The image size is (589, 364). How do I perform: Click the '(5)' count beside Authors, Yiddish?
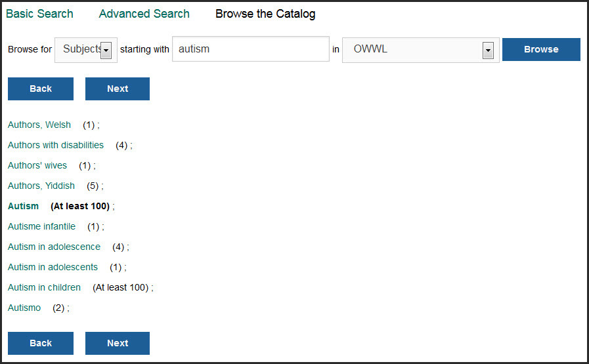tap(93, 186)
